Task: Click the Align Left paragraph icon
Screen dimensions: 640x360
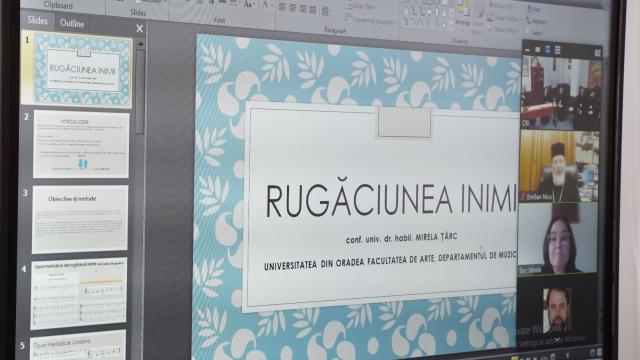Action: click(x=282, y=7)
